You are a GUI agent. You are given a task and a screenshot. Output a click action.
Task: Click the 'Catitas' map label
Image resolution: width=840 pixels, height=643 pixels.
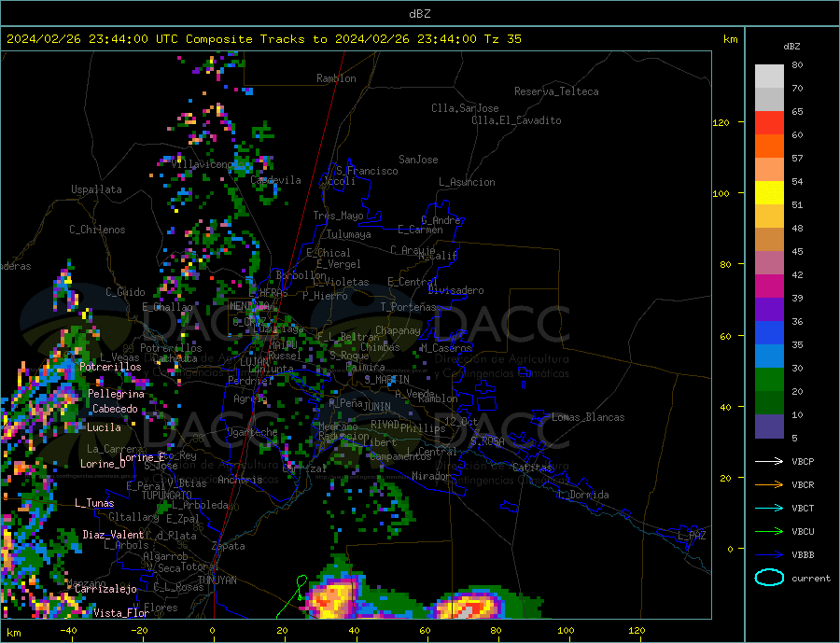532,468
